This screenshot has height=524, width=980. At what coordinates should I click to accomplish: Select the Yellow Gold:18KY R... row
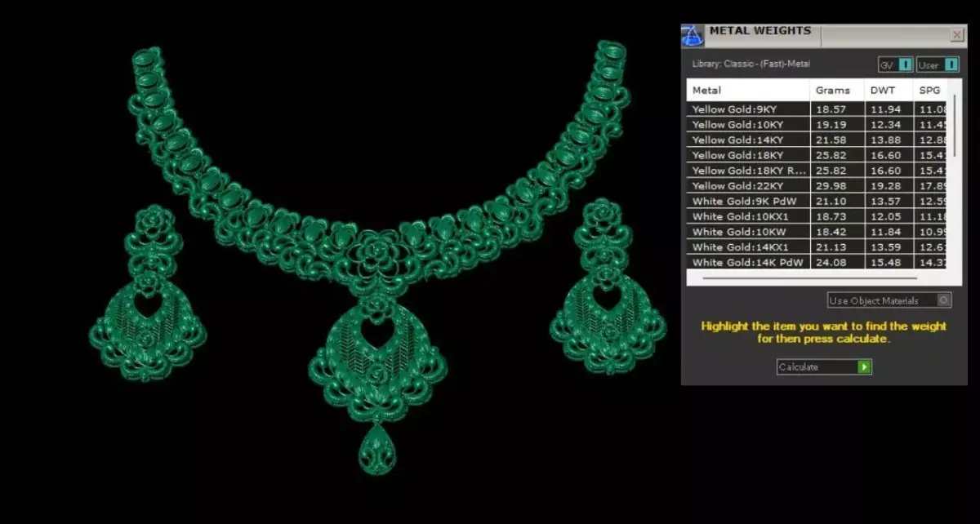817,171
